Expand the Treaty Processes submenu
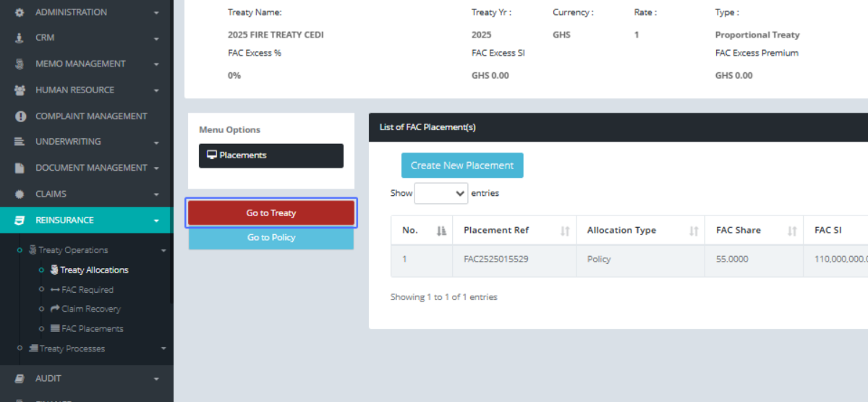Image resolution: width=868 pixels, height=402 pixels. point(163,348)
